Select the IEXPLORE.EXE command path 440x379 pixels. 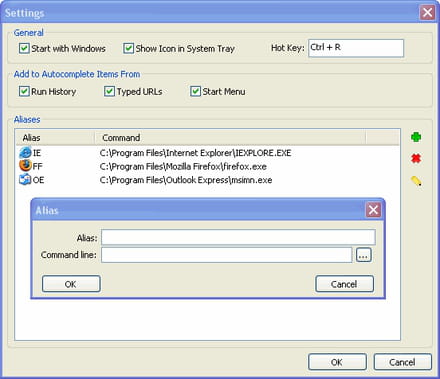tap(195, 153)
